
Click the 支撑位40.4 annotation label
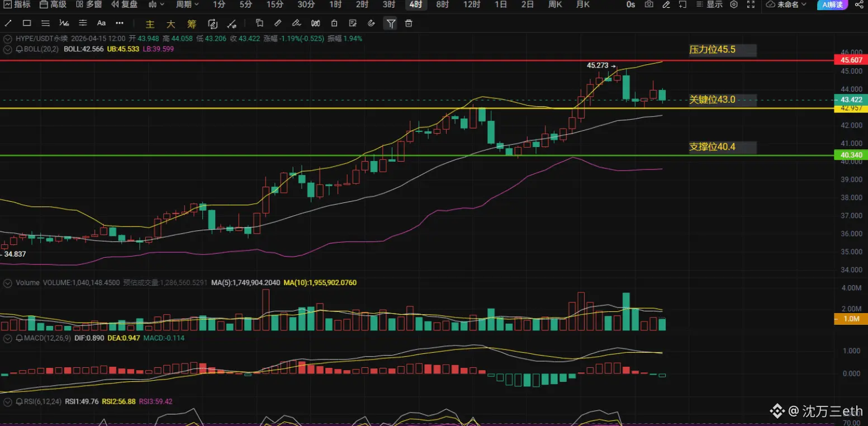tap(722, 147)
